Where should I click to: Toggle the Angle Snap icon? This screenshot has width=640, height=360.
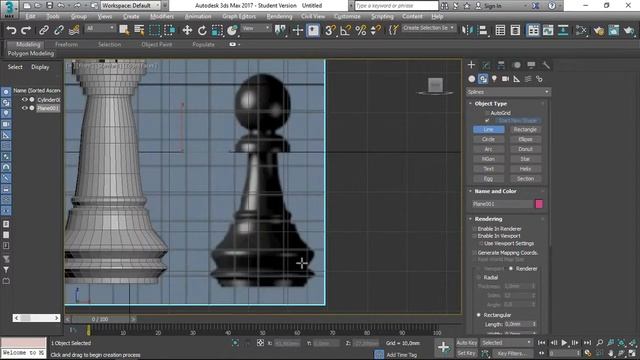pyautogui.click(x=345, y=31)
